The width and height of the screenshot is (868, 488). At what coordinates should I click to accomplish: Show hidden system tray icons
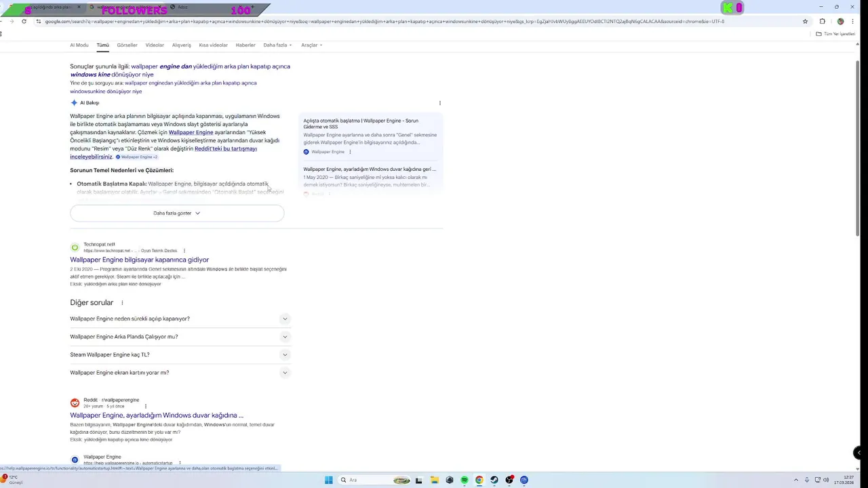[x=796, y=480]
